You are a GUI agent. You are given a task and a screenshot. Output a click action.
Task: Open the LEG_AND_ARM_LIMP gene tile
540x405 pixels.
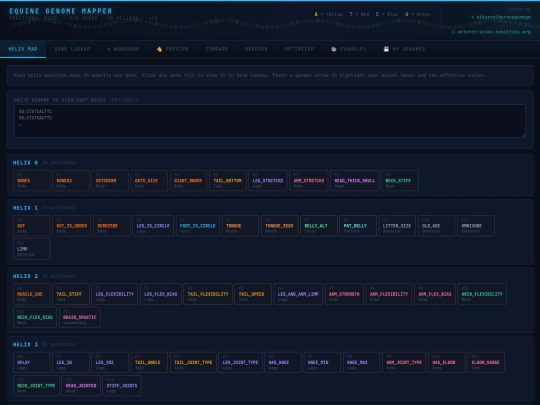(x=298, y=294)
